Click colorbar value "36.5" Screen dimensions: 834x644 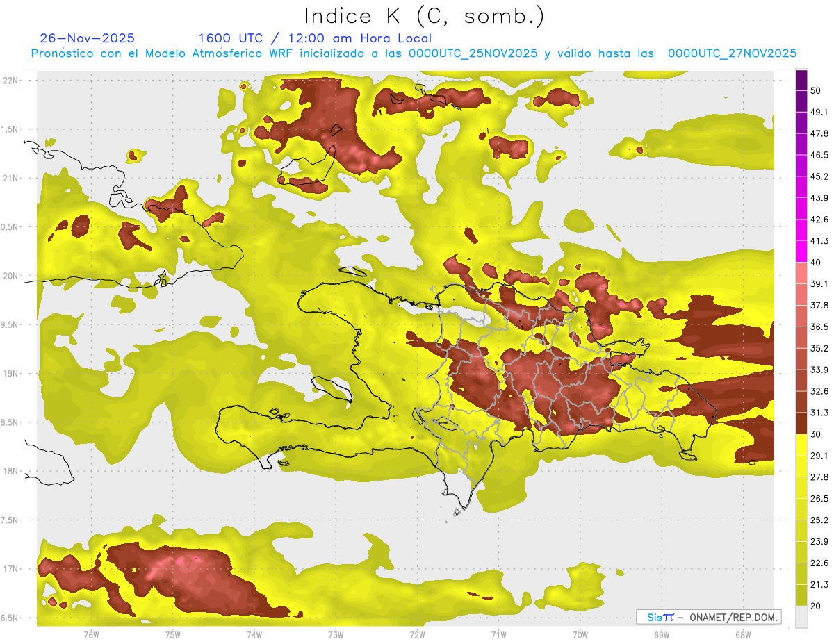819,327
